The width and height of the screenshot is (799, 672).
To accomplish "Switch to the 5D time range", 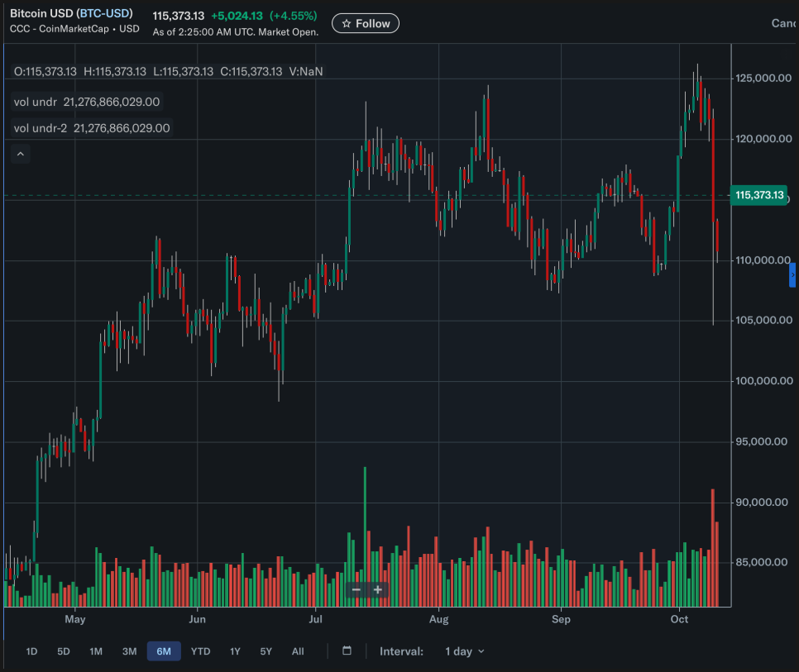I will tap(64, 651).
